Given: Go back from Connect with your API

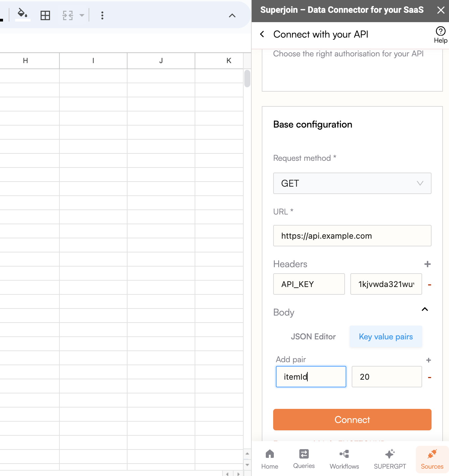Looking at the screenshot, I should click(x=262, y=34).
